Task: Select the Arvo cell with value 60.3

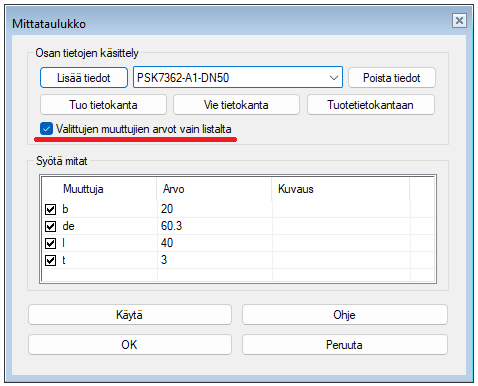Action: click(x=215, y=226)
